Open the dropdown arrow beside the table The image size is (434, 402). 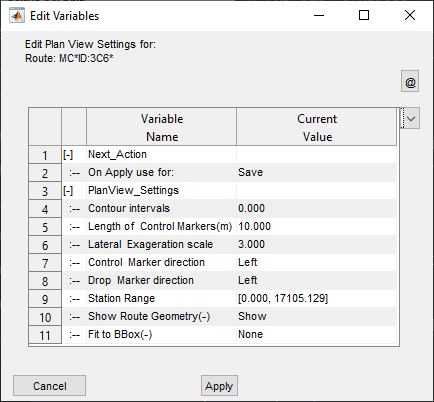pyautogui.click(x=411, y=118)
